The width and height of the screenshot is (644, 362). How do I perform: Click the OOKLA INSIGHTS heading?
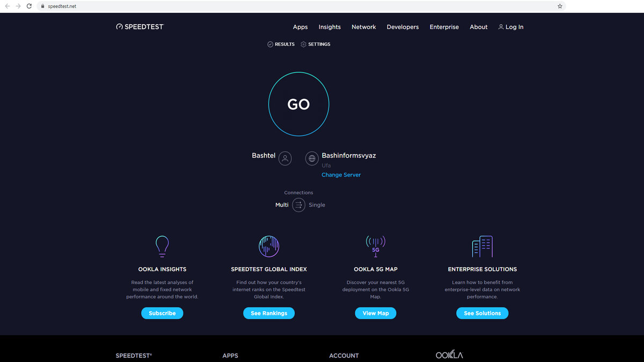point(162,269)
